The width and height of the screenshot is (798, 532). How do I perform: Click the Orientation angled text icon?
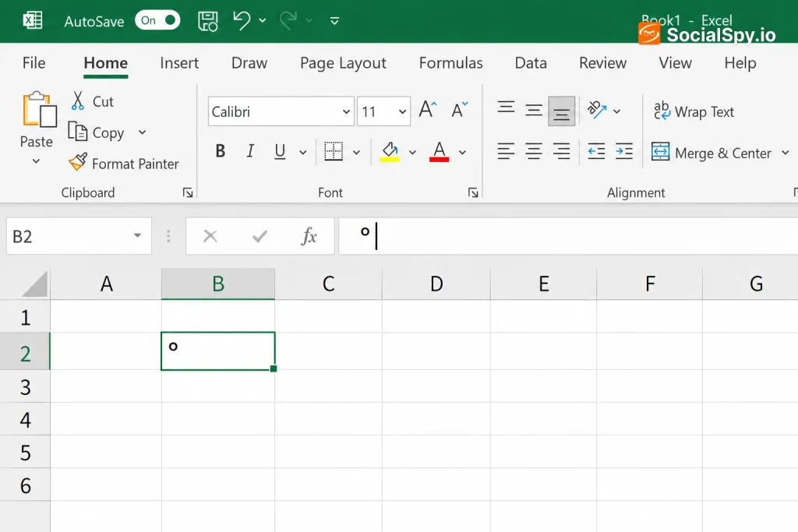(596, 110)
